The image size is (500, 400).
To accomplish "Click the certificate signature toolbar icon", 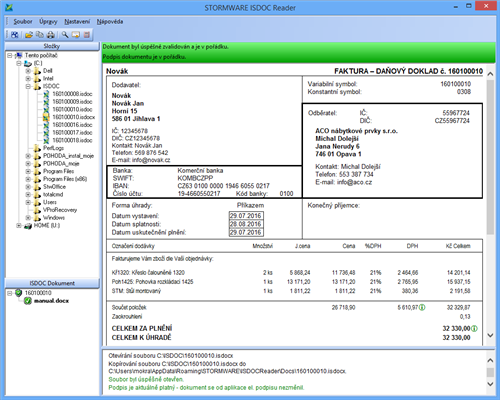I will [76, 34].
